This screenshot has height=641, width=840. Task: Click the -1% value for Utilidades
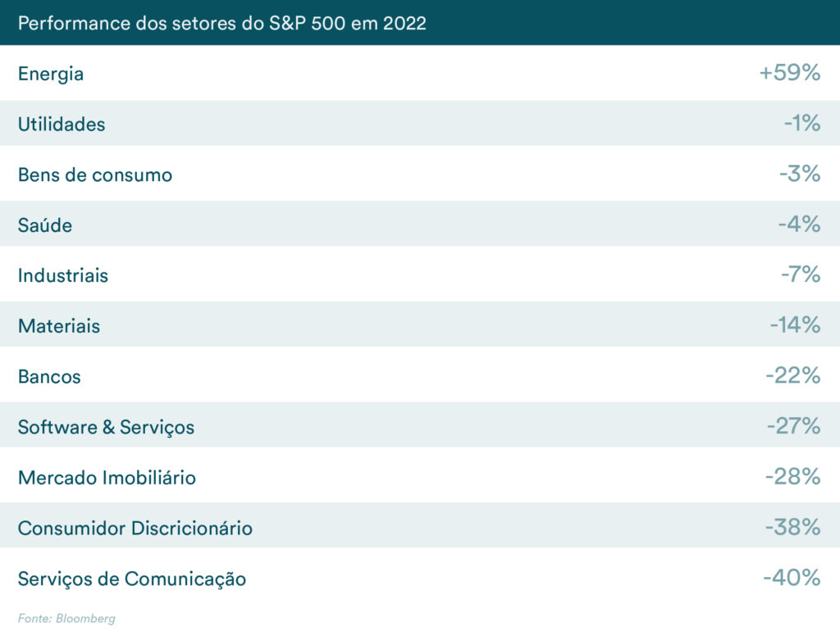click(801, 124)
